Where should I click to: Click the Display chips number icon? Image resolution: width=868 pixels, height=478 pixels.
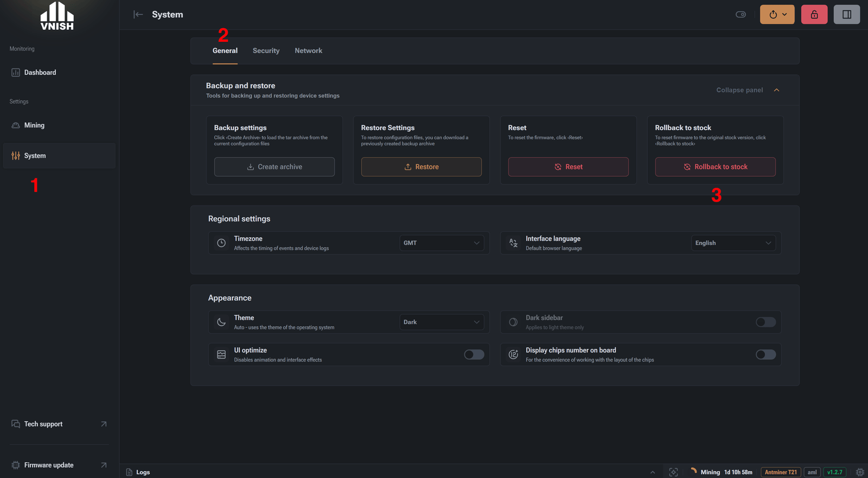coord(513,354)
